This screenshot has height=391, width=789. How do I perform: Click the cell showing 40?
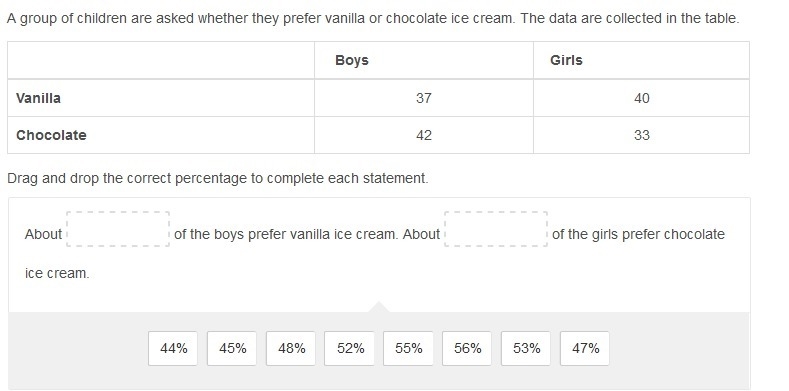click(642, 98)
